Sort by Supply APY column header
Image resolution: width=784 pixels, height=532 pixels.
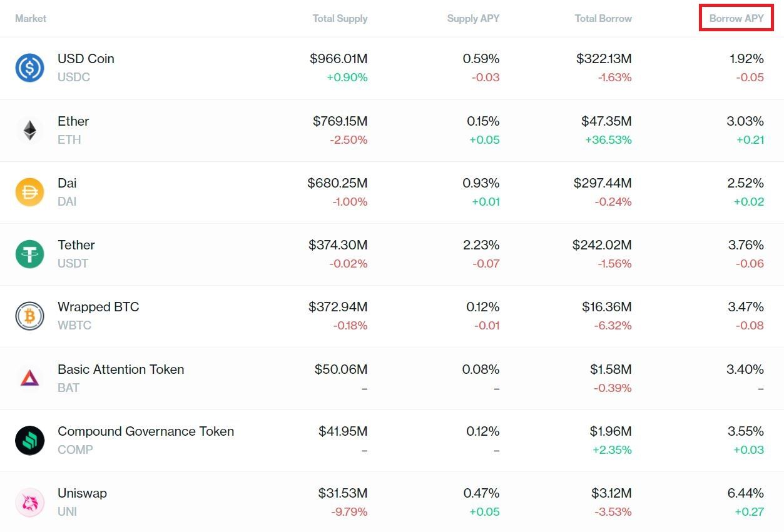coord(473,18)
